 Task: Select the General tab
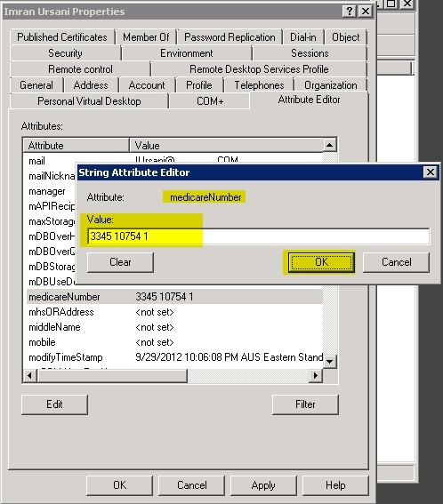(x=36, y=85)
